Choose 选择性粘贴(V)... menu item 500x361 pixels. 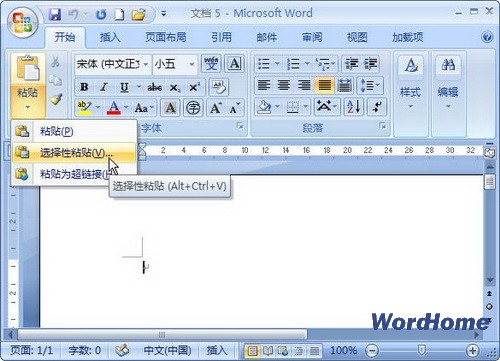[74, 153]
